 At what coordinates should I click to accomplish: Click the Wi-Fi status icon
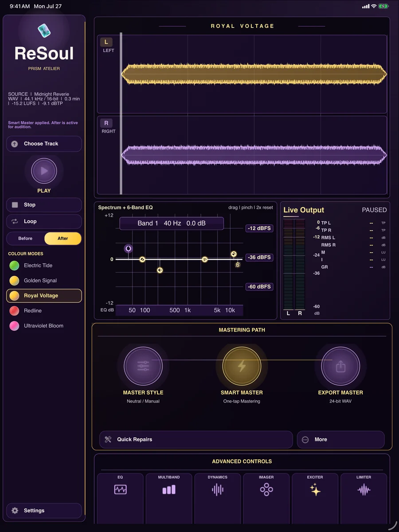[x=374, y=6]
